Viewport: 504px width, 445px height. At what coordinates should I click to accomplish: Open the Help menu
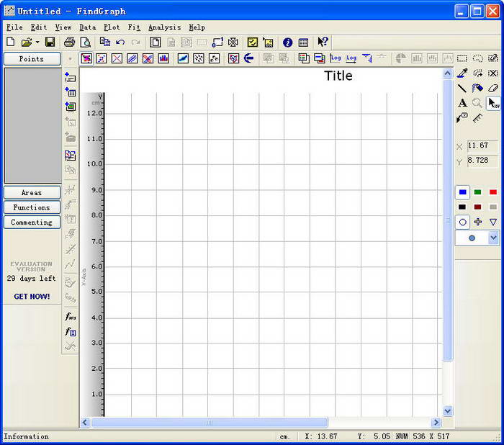(197, 27)
